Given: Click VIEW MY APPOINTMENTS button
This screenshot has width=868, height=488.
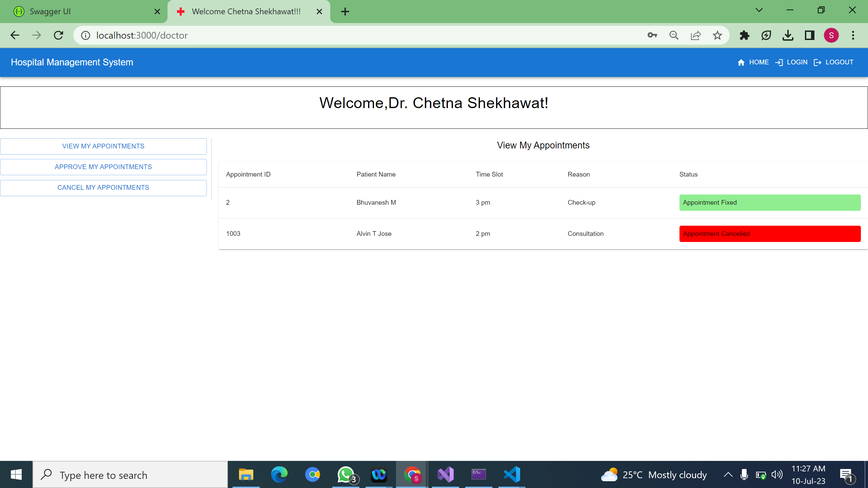Looking at the screenshot, I should (103, 146).
